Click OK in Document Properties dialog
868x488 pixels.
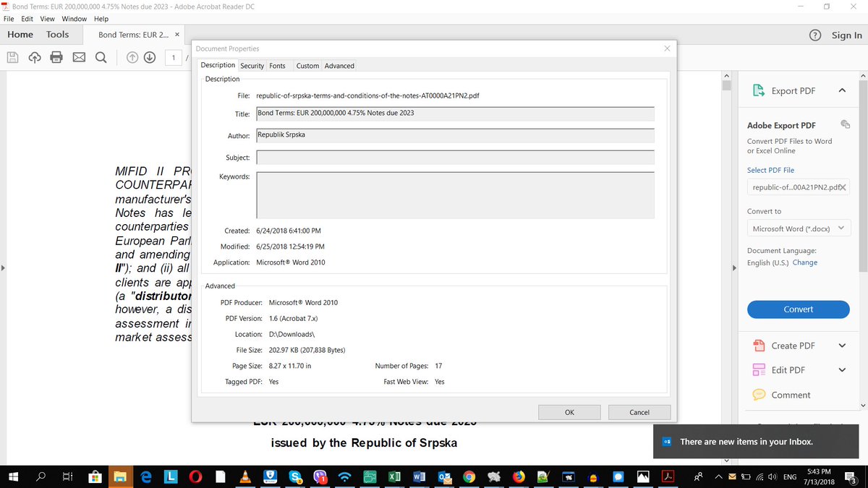pyautogui.click(x=569, y=412)
